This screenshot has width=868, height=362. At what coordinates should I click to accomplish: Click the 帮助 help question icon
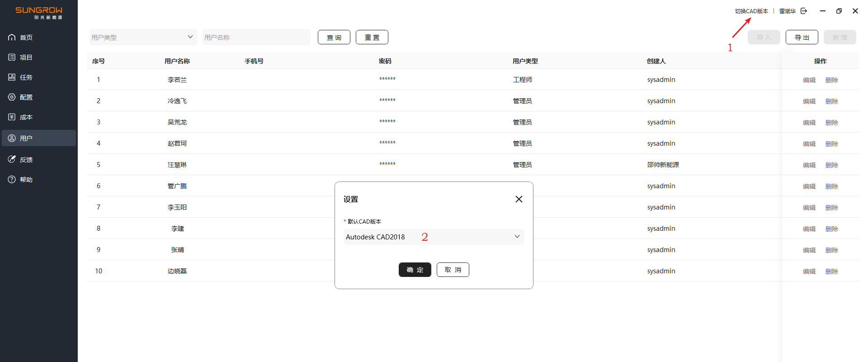pyautogui.click(x=12, y=179)
